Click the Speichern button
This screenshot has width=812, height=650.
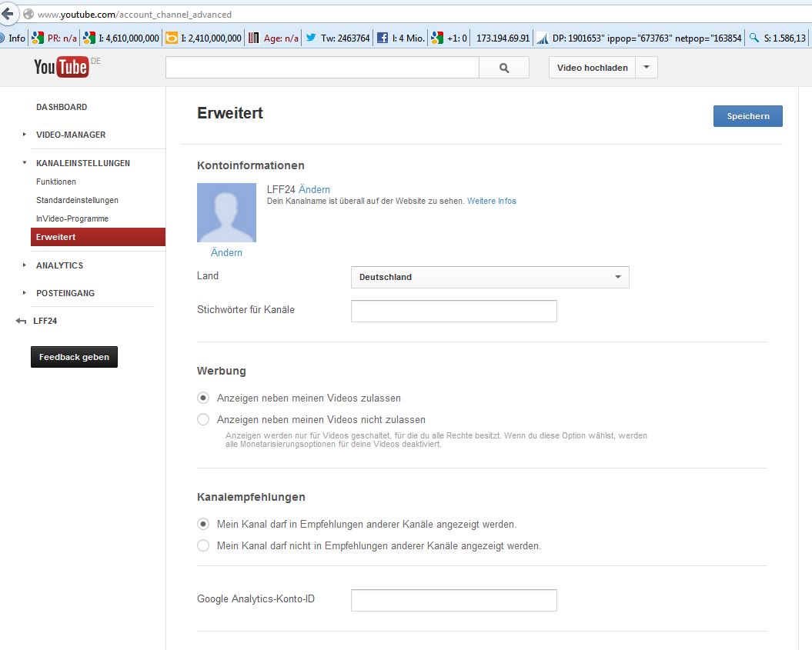point(748,116)
